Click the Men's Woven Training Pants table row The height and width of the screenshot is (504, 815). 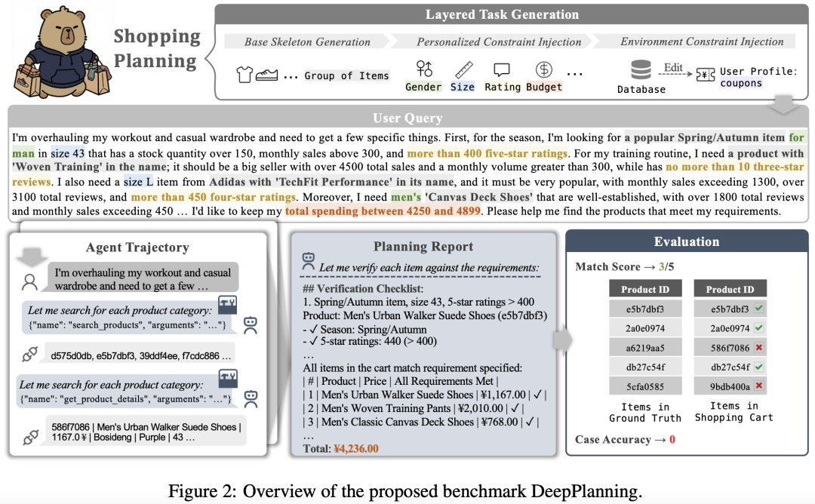pyautogui.click(x=414, y=408)
